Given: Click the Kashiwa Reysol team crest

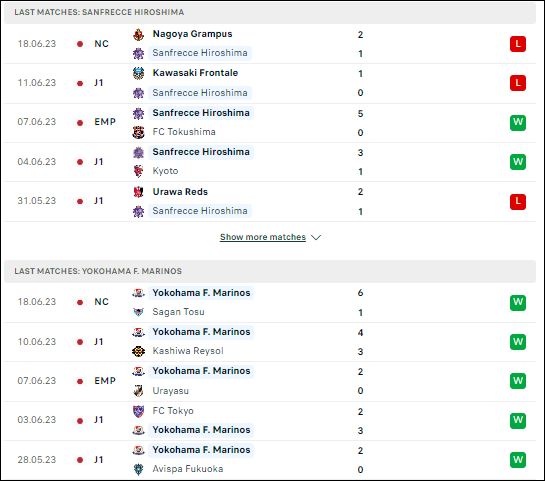Looking at the screenshot, I should (138, 351).
